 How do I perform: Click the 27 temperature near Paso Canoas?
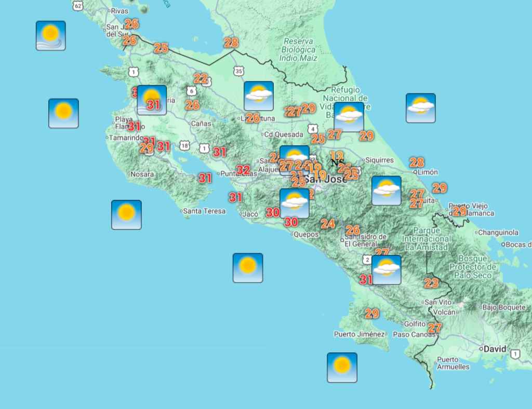[x=434, y=328]
